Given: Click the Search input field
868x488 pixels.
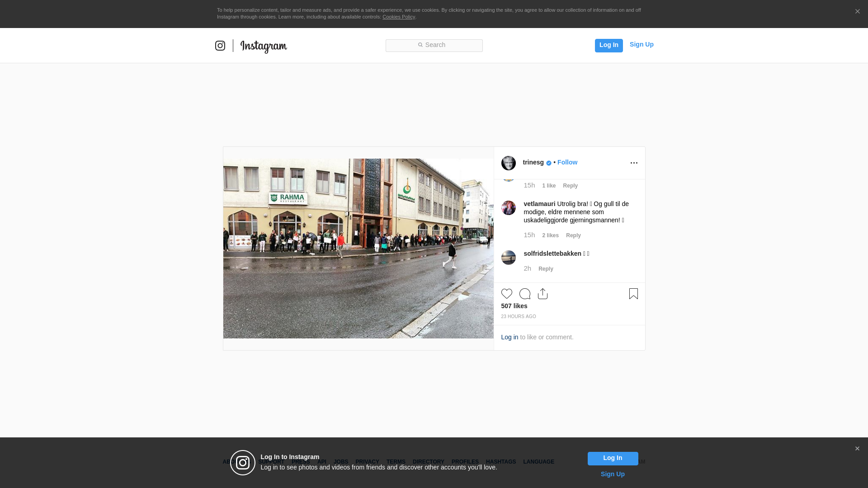Looking at the screenshot, I should point(434,45).
